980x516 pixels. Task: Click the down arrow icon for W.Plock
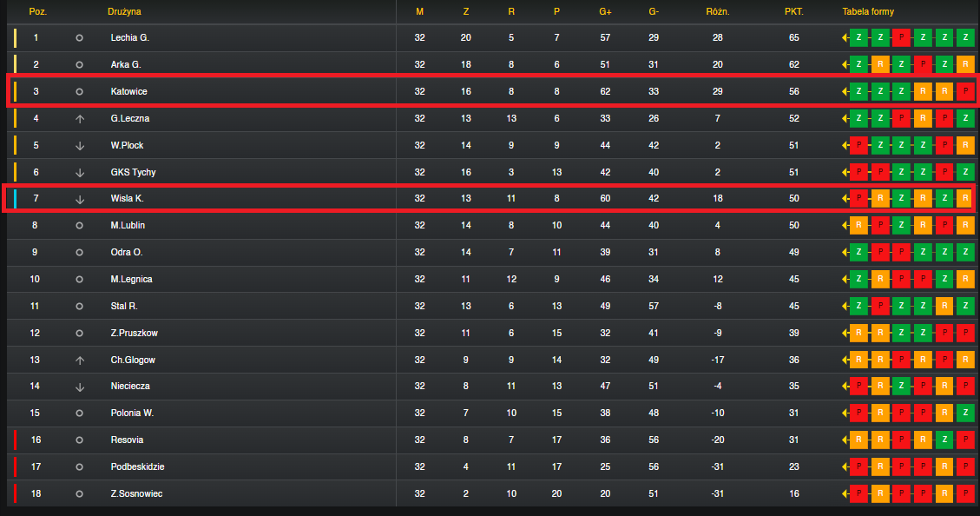(79, 145)
